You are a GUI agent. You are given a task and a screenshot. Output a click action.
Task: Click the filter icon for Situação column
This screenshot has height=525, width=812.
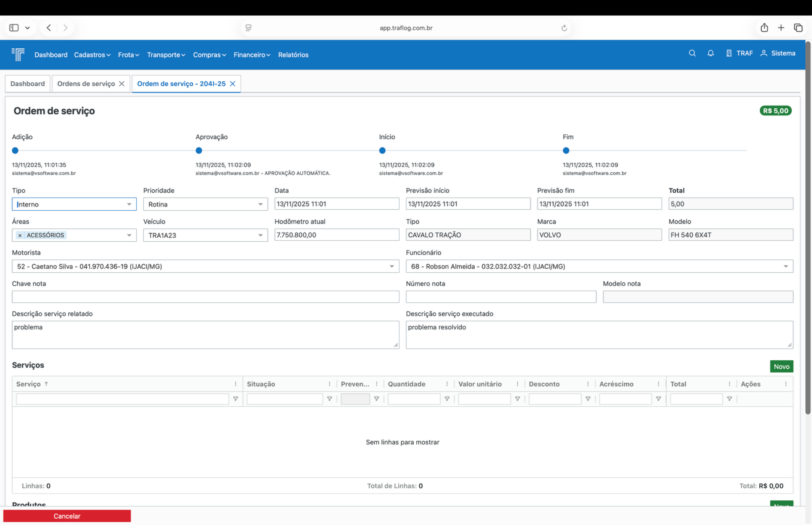click(329, 399)
